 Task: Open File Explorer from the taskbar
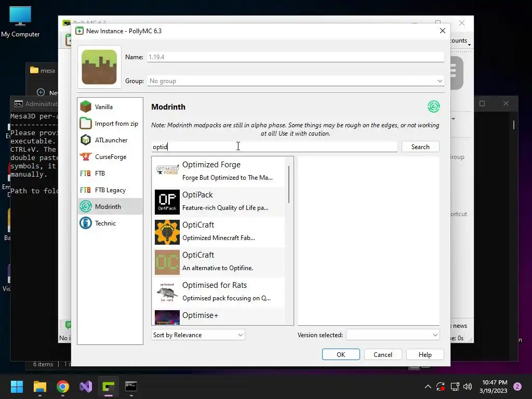[x=39, y=387]
